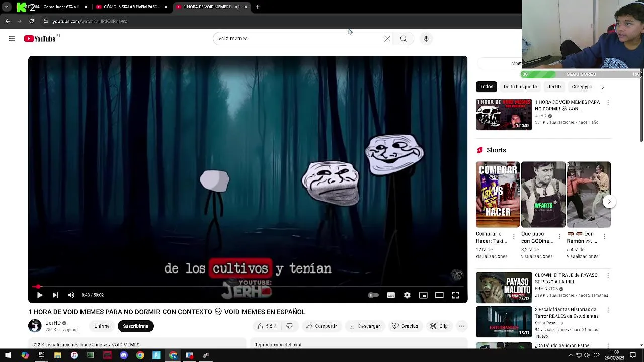Open options for CLOWN: El traje de payaso
Screen dimensions: 644x362
pos(608,276)
